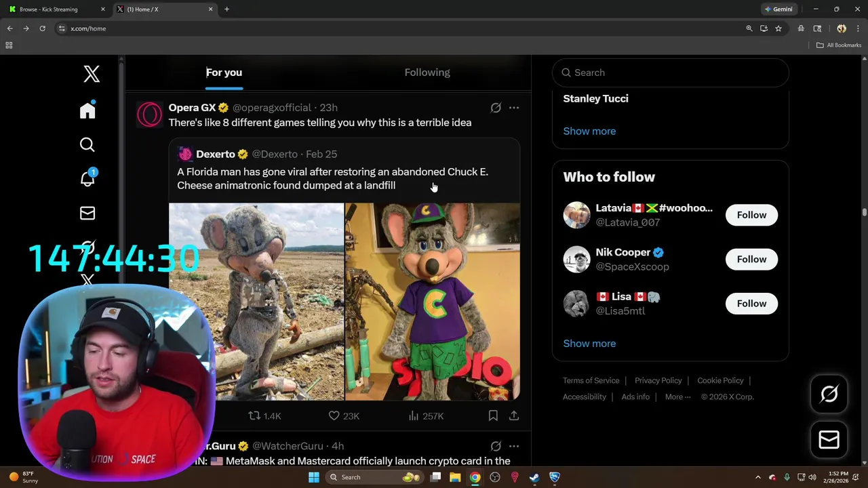Screen dimensions: 868x488
Task: Open Steam from taskbar
Action: [534, 477]
